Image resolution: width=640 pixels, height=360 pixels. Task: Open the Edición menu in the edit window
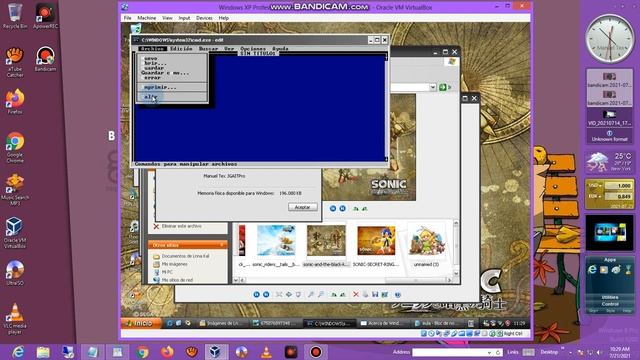[x=181, y=49]
